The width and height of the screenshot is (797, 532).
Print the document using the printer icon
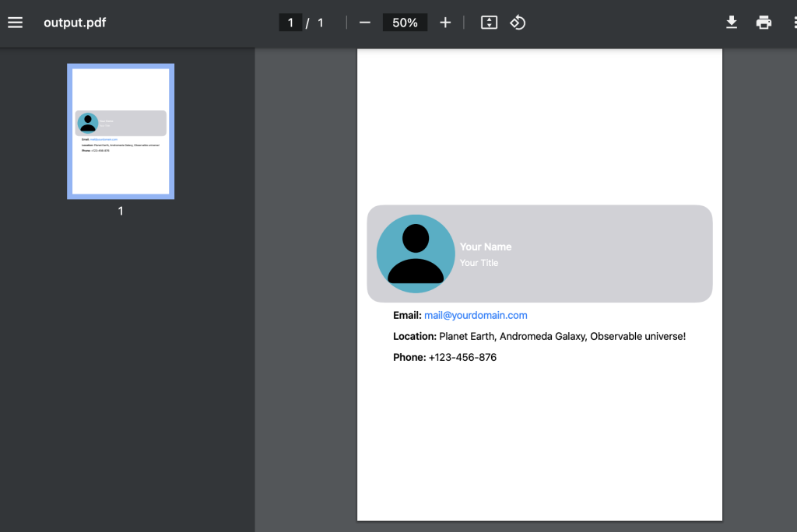(764, 23)
